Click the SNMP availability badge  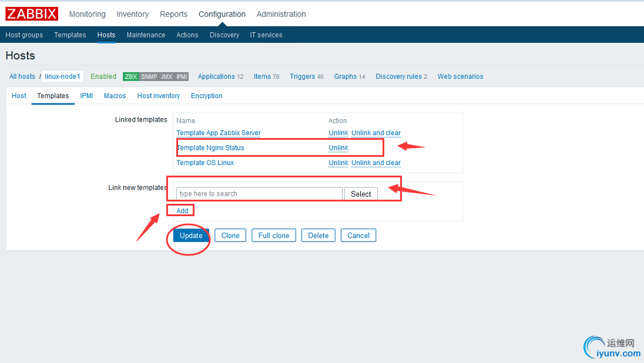(x=149, y=76)
